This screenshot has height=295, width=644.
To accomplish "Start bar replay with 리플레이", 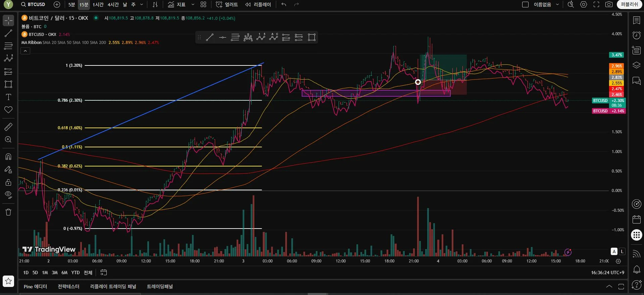I will click(x=258, y=4).
